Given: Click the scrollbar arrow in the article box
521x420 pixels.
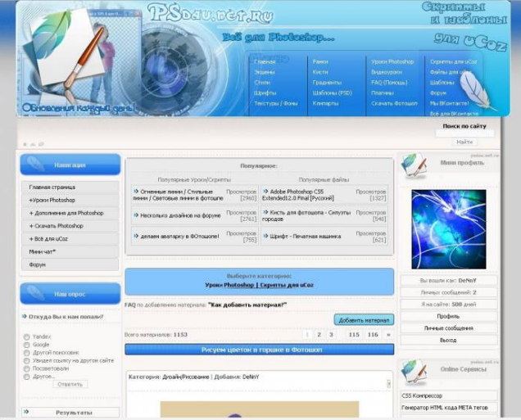Looking at the screenshot, I should click(x=388, y=382).
